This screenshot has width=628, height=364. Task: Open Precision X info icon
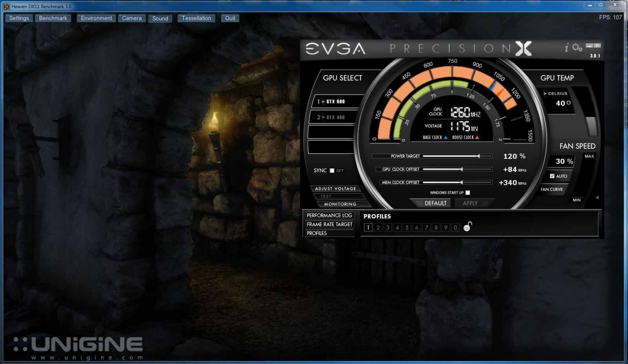click(566, 48)
